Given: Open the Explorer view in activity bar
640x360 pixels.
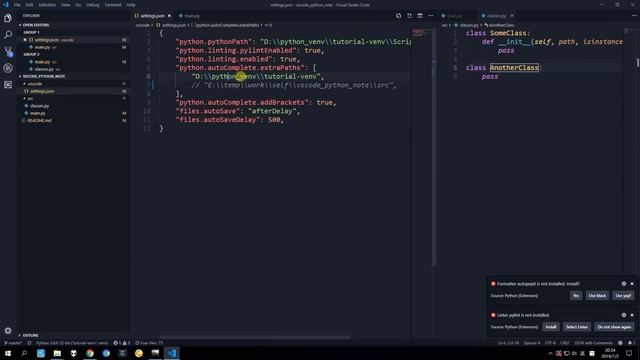Looking at the screenshot, I should (x=8, y=18).
